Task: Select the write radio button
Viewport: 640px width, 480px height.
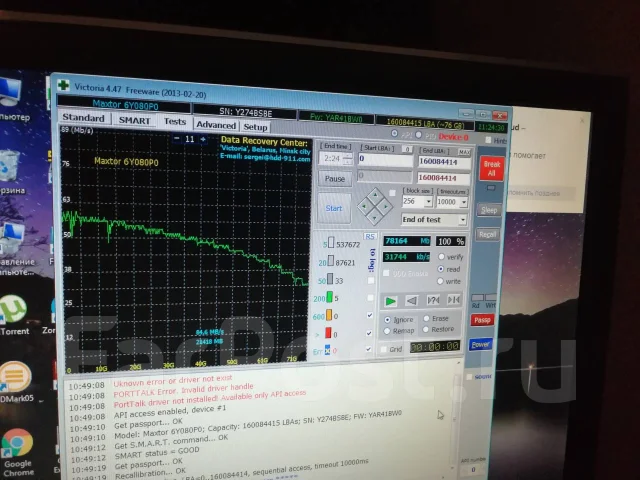Action: (x=440, y=281)
